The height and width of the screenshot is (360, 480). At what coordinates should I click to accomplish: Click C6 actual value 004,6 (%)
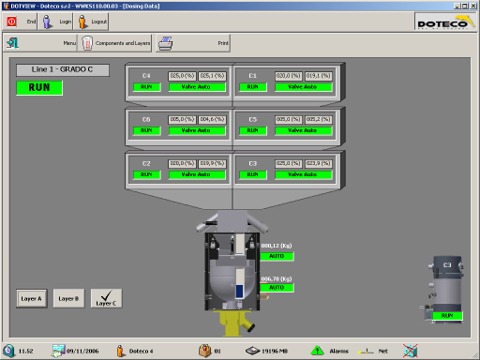(212, 120)
